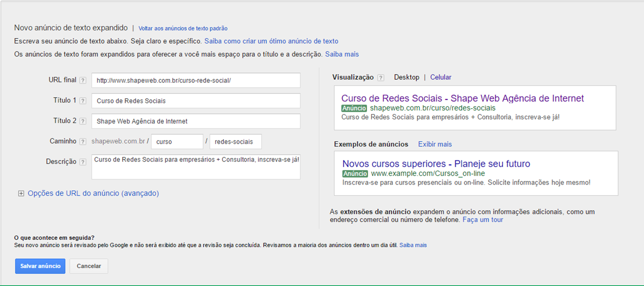Open Saiba como criar um ótimo anúncio link
This screenshot has width=644, height=286.
click(271, 41)
